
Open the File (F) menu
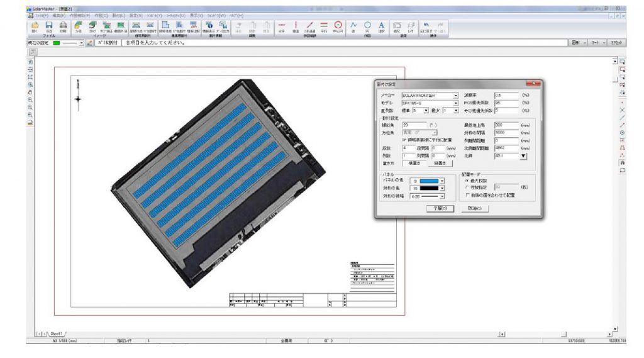pos(42,16)
